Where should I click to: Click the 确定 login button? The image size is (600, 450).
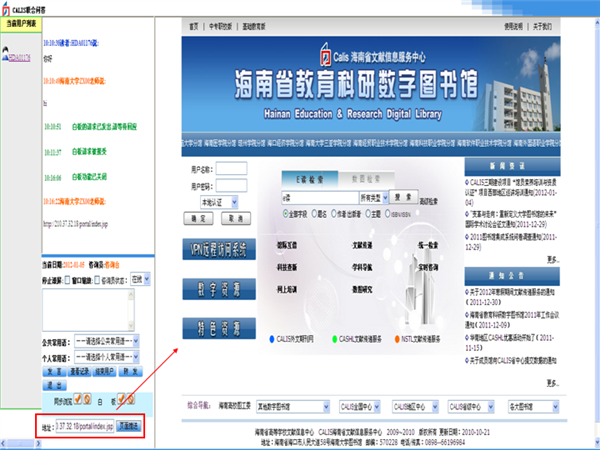coord(198,218)
